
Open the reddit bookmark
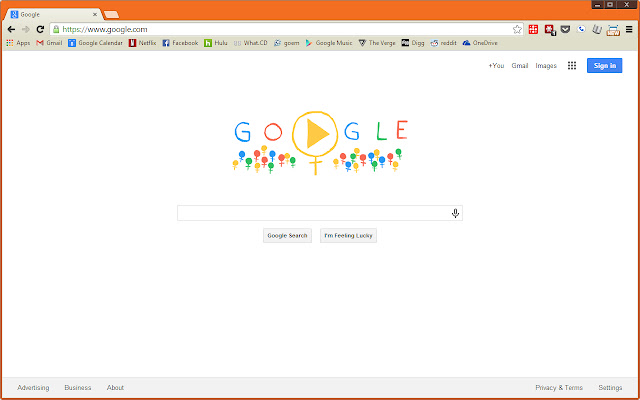[443, 43]
